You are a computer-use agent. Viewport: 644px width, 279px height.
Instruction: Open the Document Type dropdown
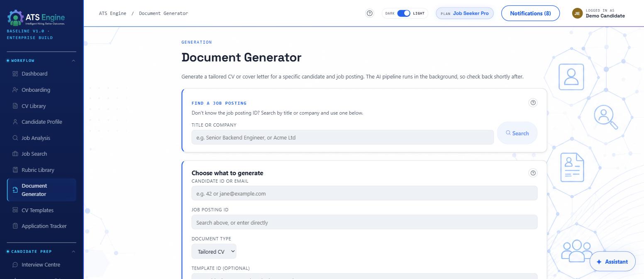214,252
